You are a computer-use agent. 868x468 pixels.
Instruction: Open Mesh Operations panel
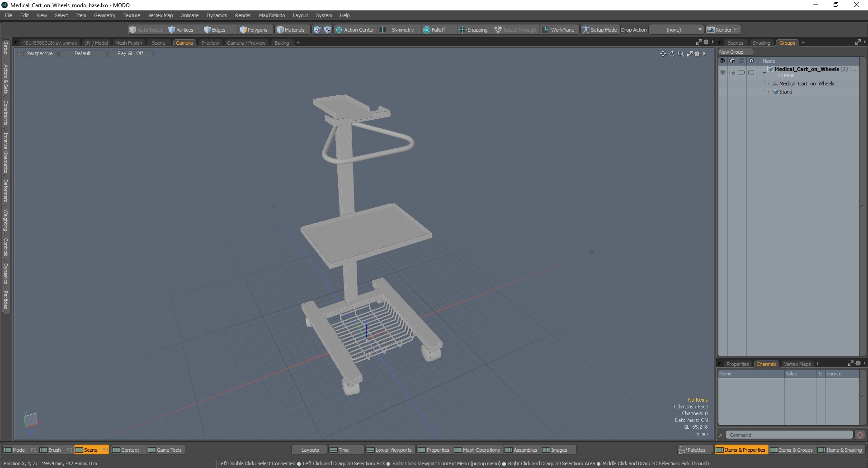point(477,450)
